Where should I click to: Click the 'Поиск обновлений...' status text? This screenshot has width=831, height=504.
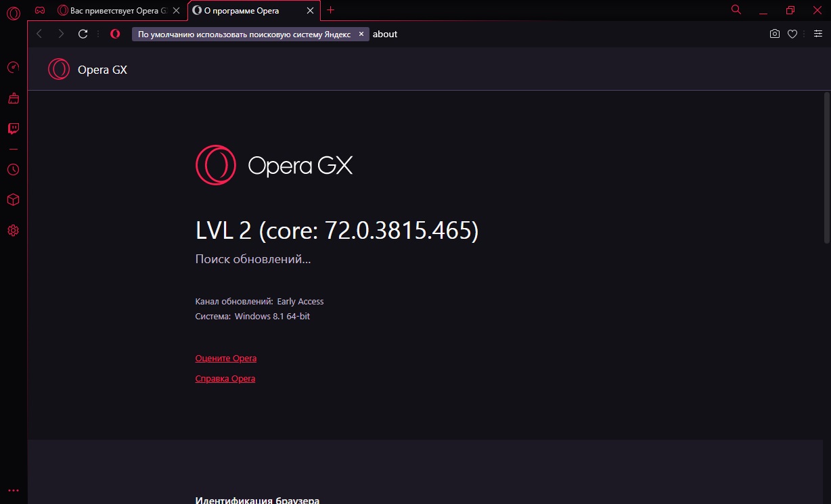(253, 259)
